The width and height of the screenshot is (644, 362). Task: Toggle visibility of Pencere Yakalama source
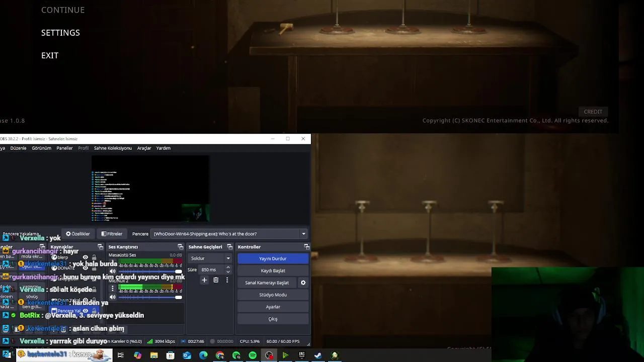pos(85,311)
